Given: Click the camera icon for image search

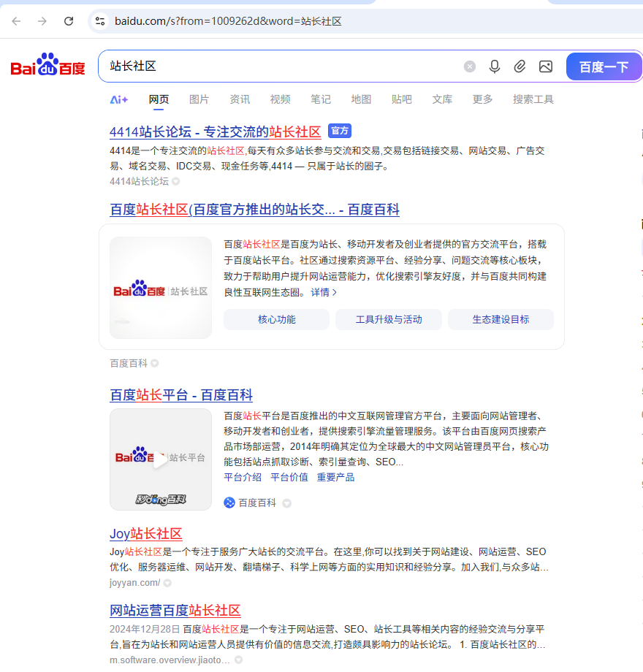Looking at the screenshot, I should [546, 66].
